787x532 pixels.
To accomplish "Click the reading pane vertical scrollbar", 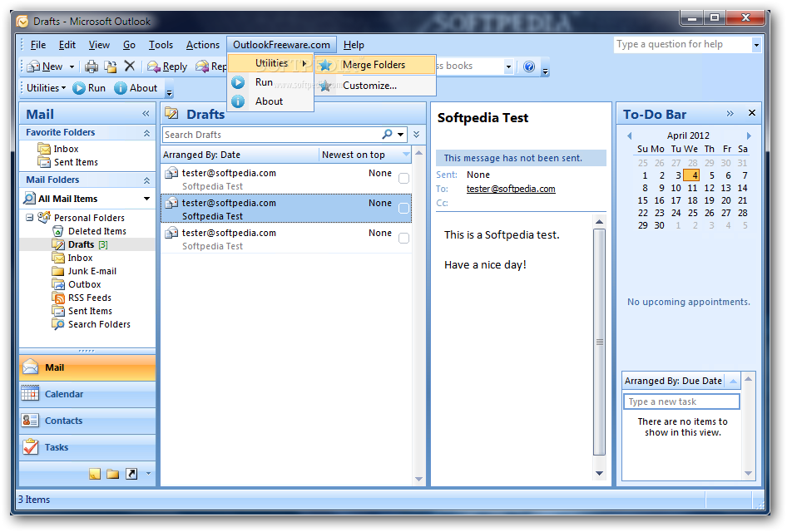I will [x=599, y=342].
